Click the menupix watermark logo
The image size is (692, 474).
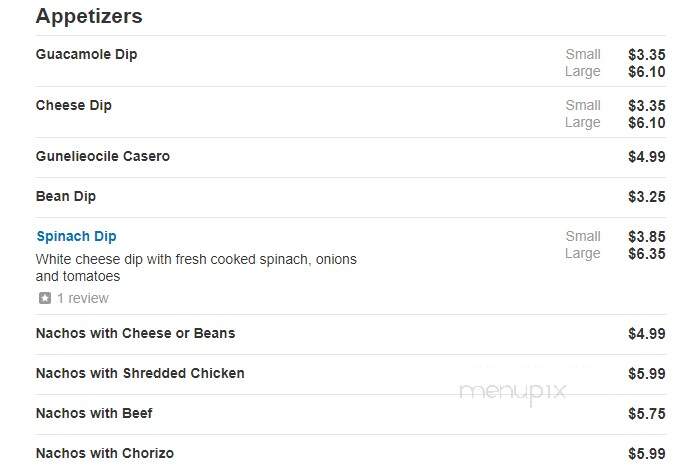pyautogui.click(x=513, y=393)
